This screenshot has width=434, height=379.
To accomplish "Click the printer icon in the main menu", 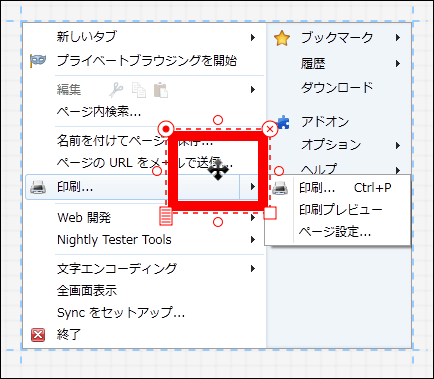I will 38,187.
